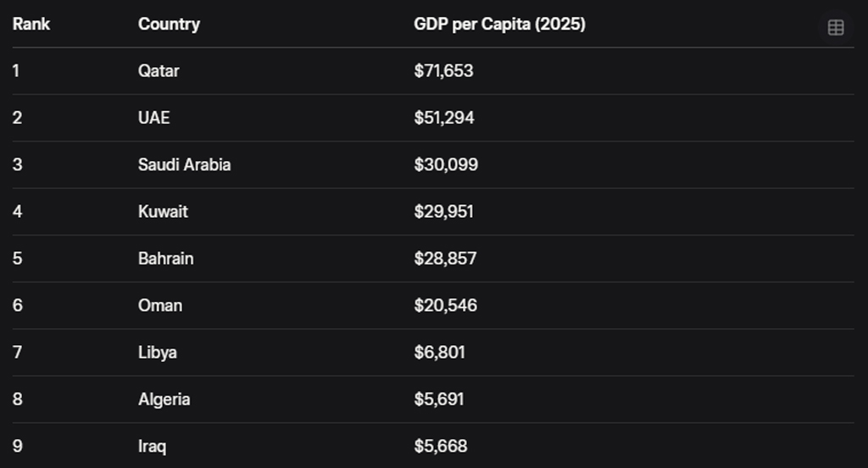Viewport: 868px width, 468px height.
Task: Select the Libya country cell
Action: coord(157,352)
